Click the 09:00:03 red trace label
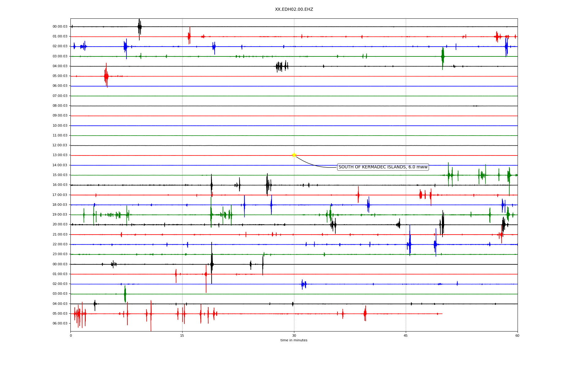588x368 pixels. pos(60,116)
